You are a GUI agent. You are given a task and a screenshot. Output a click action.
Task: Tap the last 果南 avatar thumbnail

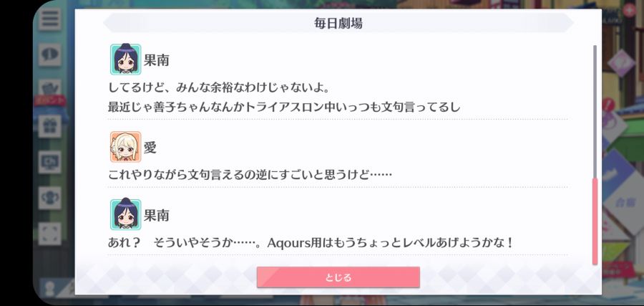coord(125,214)
